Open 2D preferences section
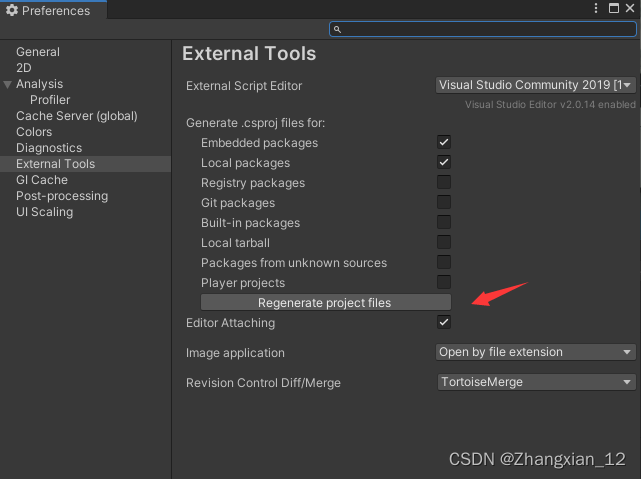The image size is (641, 479). click(85, 68)
